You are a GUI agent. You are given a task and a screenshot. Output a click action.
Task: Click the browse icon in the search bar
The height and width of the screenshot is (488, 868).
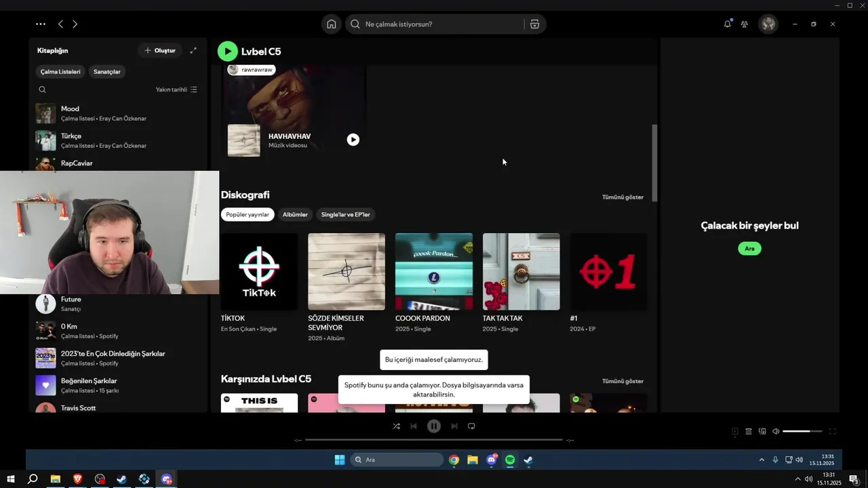534,24
